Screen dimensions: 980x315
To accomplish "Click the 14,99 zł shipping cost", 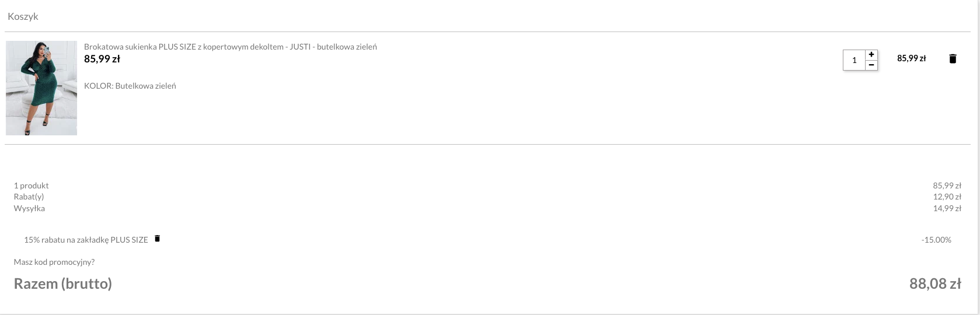I will pyautogui.click(x=947, y=208).
